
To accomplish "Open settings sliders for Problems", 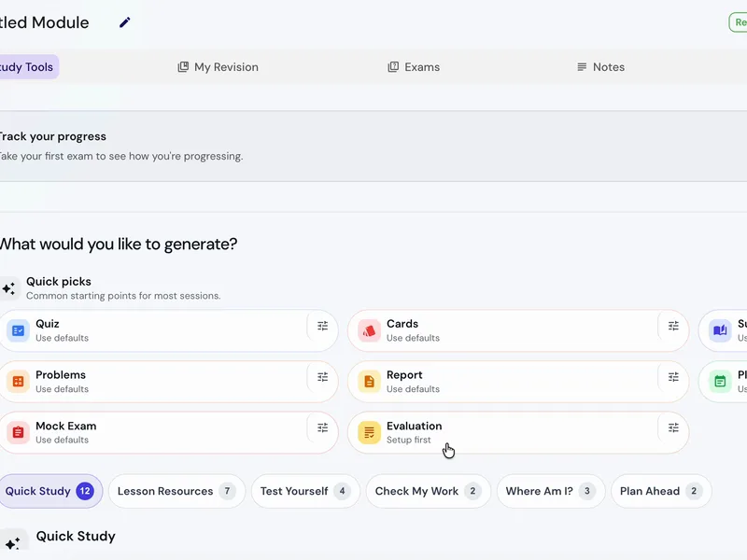I will [x=322, y=377].
